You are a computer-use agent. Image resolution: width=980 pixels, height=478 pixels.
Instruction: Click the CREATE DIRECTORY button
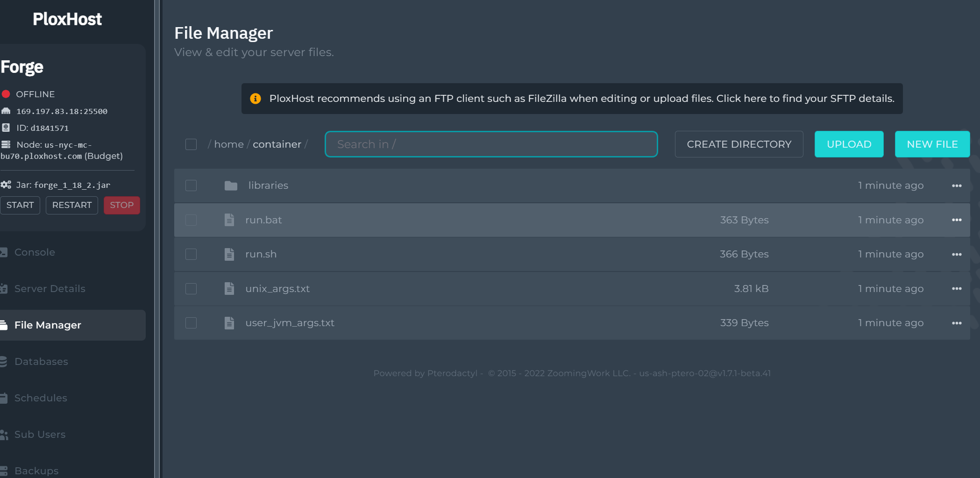(x=739, y=144)
